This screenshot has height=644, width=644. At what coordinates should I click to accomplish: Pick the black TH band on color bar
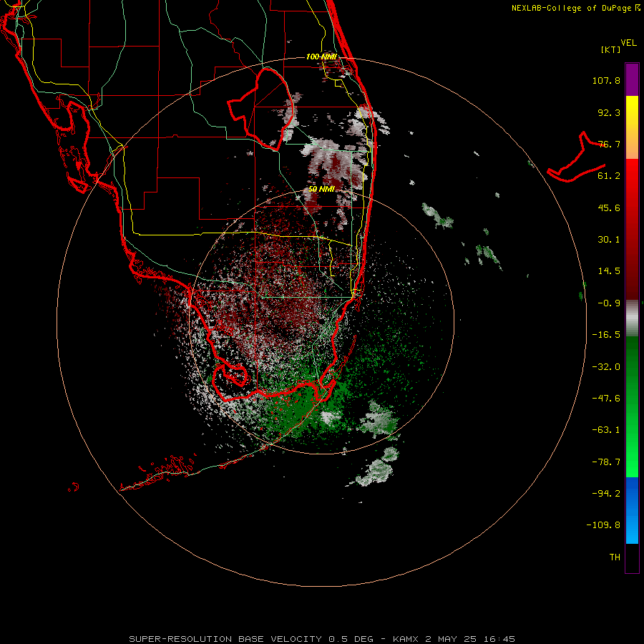632,557
